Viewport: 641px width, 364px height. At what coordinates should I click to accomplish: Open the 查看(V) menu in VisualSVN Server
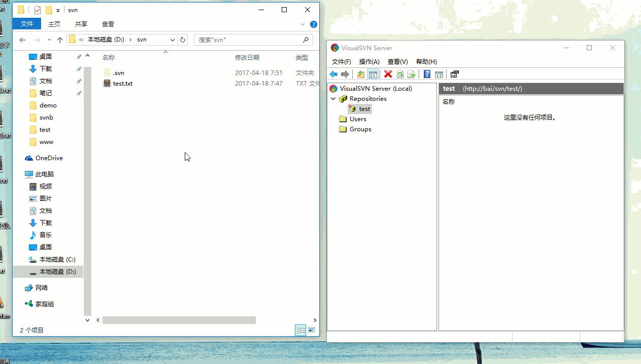[x=398, y=62]
